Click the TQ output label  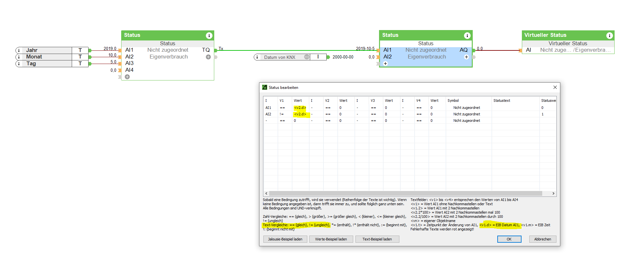(206, 50)
